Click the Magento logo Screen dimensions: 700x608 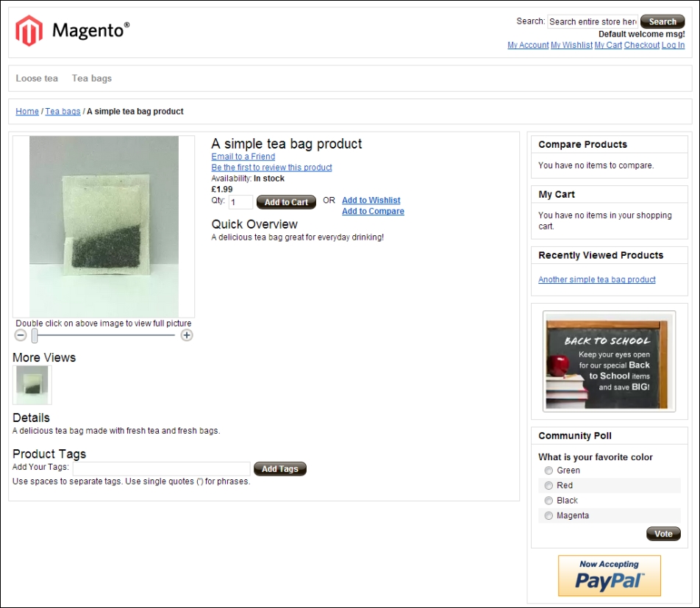click(x=72, y=30)
